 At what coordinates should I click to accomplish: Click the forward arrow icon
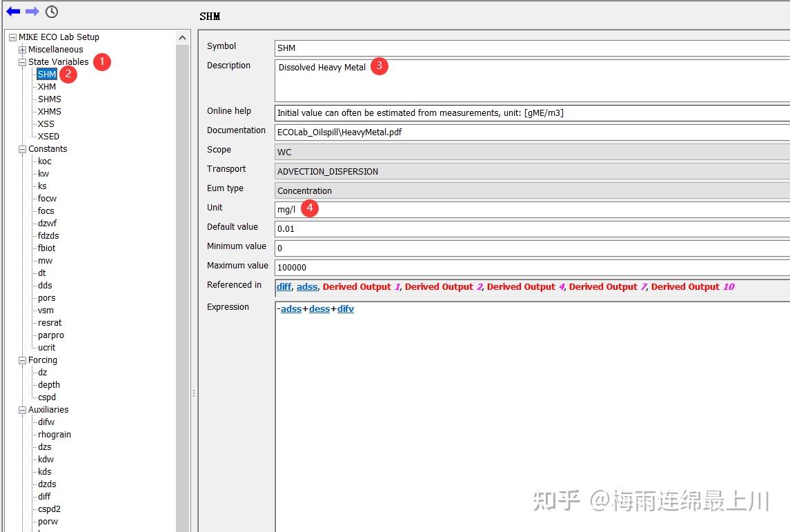(x=32, y=11)
